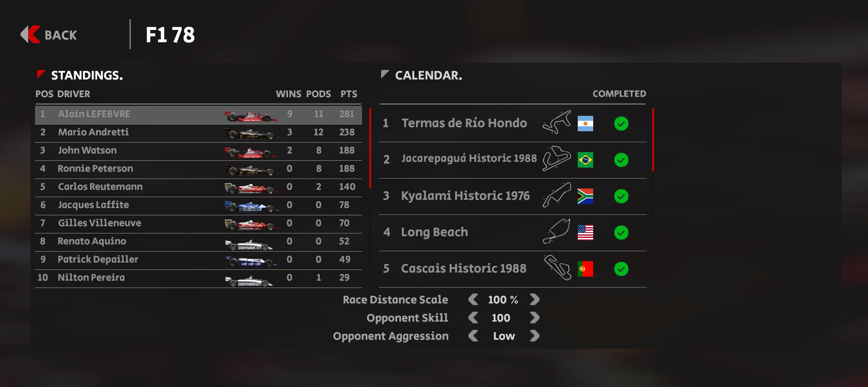
Task: Click the Brazil flag beside Jacarepaguá
Action: coord(585,160)
